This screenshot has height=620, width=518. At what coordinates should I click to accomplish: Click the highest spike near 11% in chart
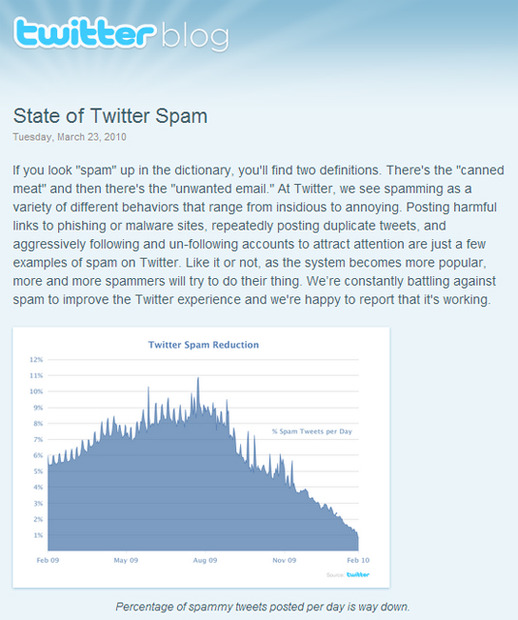coord(198,380)
